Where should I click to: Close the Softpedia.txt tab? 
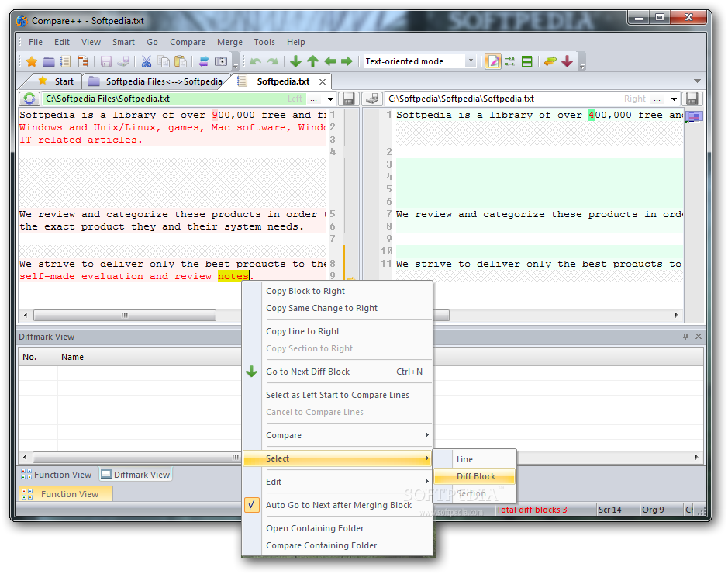pyautogui.click(x=323, y=81)
